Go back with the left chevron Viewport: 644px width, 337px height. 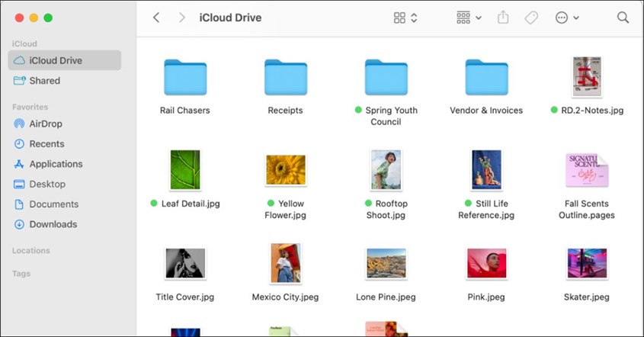pyautogui.click(x=156, y=18)
